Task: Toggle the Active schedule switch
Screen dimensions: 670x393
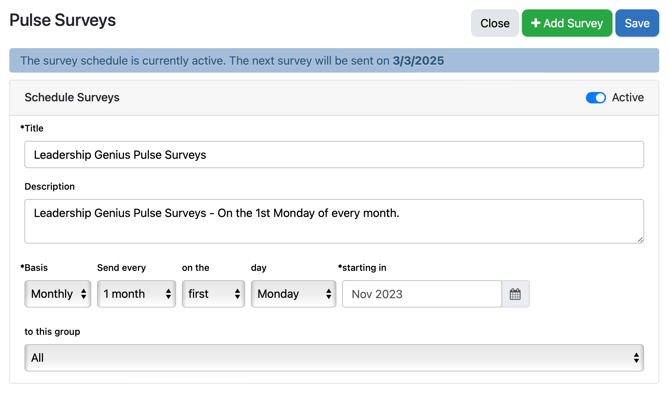Action: 596,98
